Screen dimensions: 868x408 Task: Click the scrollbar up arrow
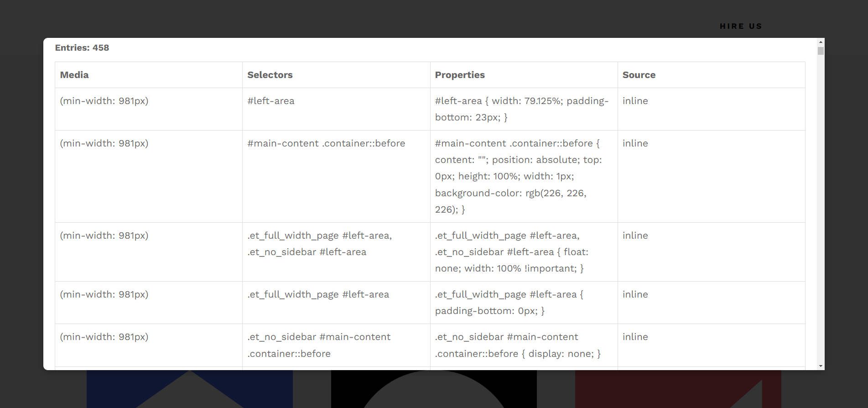[820, 42]
